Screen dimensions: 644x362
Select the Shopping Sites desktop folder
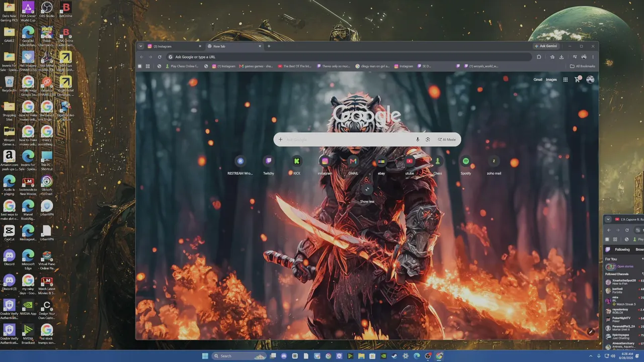pyautogui.click(x=9, y=111)
